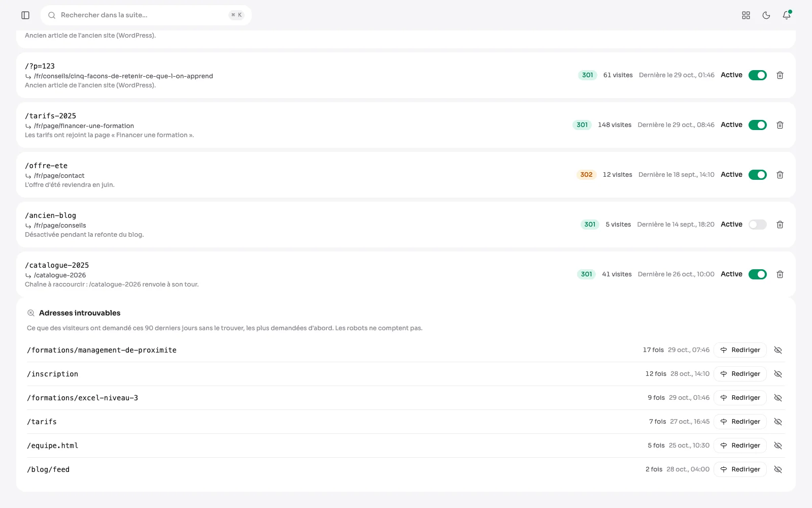This screenshot has height=508, width=812.
Task: Select the /ancien-blog source path
Action: pyautogui.click(x=50, y=215)
